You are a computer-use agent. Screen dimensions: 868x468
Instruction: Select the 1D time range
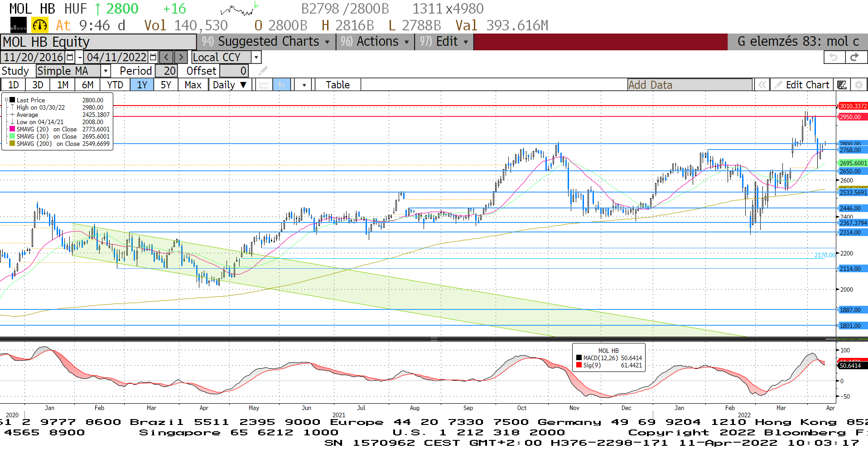pyautogui.click(x=14, y=85)
